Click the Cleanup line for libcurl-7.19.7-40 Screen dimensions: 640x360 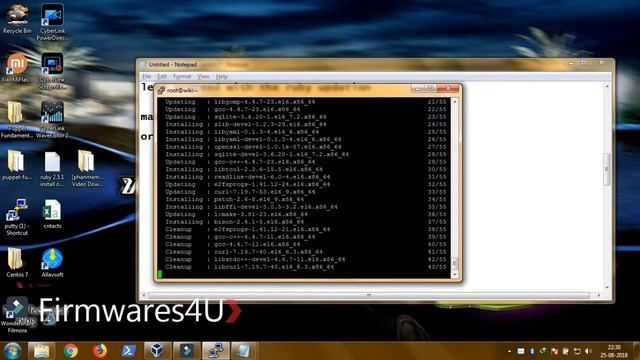306,267
